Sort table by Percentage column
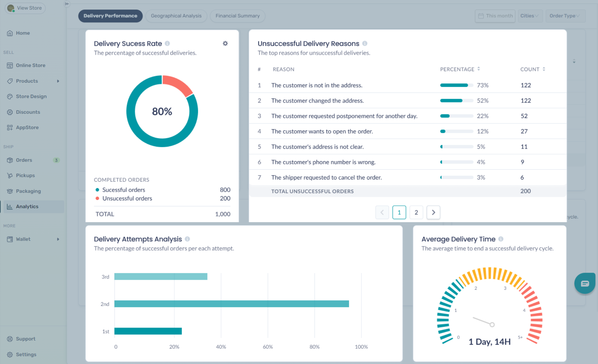598x364 pixels. [479, 69]
